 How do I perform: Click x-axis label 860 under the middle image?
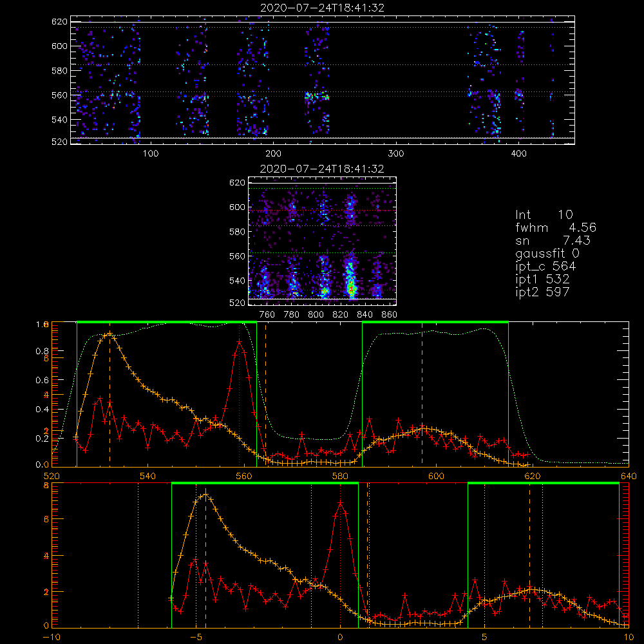390,315
